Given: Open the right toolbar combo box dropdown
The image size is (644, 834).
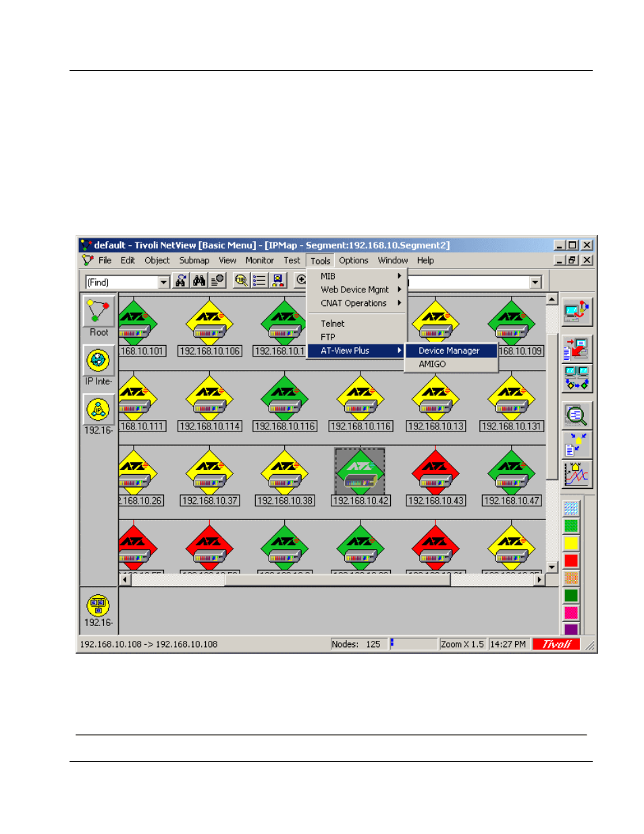Looking at the screenshot, I should (x=535, y=282).
